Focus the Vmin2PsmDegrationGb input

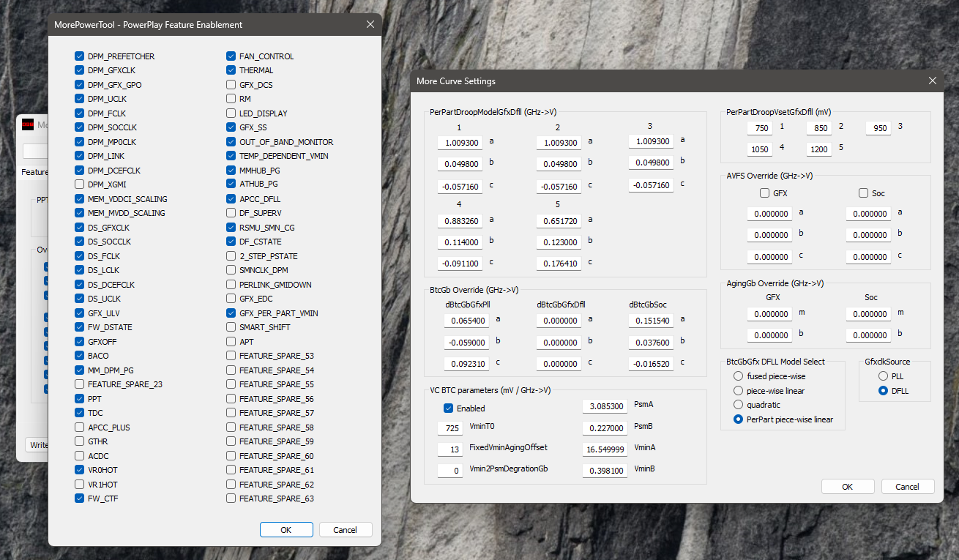(450, 471)
